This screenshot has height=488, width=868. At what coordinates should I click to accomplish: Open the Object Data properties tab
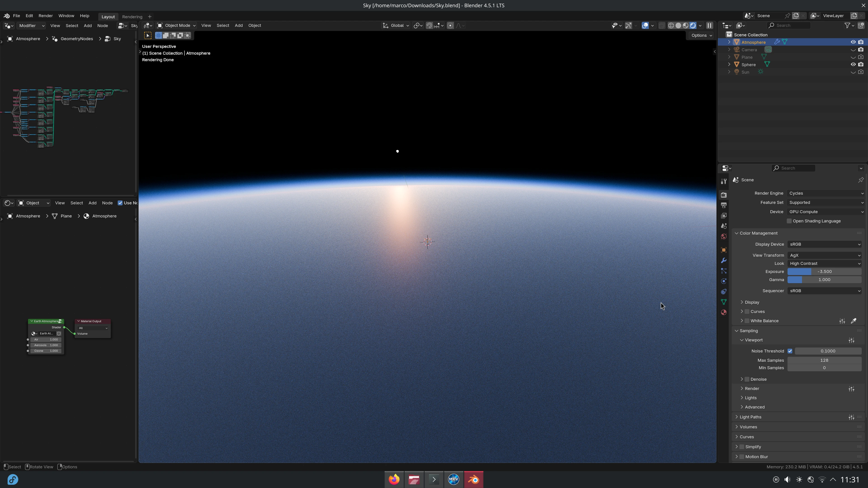point(723,302)
